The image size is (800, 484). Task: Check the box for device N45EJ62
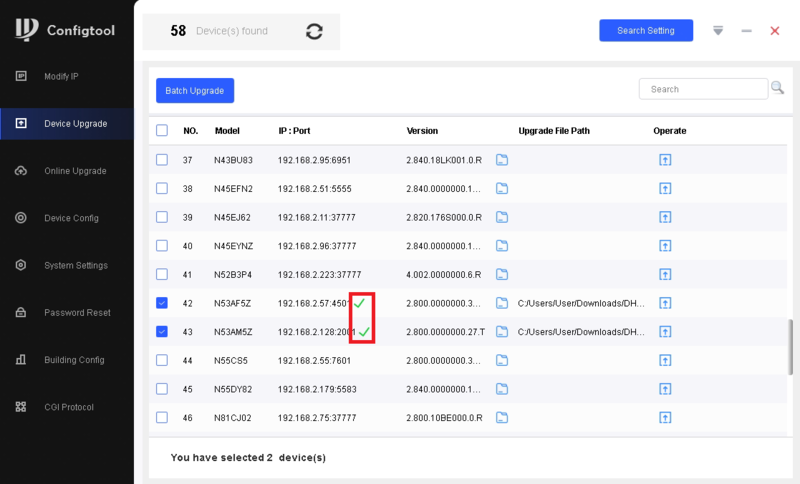click(x=162, y=217)
